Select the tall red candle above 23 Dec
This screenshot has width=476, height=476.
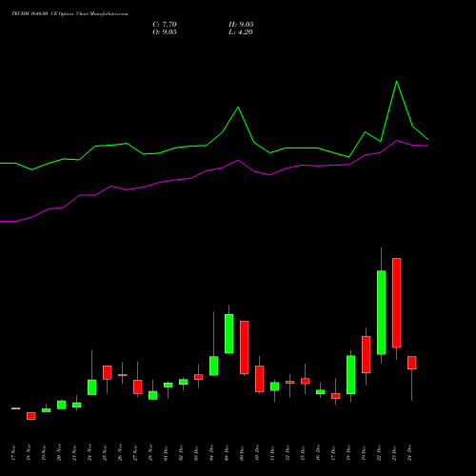[x=397, y=303]
